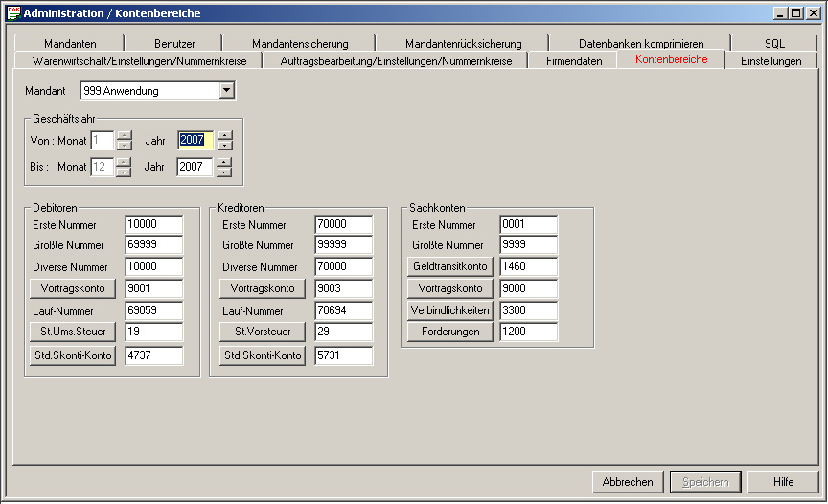Click the Debitoren Vortragskonto button

point(73,288)
